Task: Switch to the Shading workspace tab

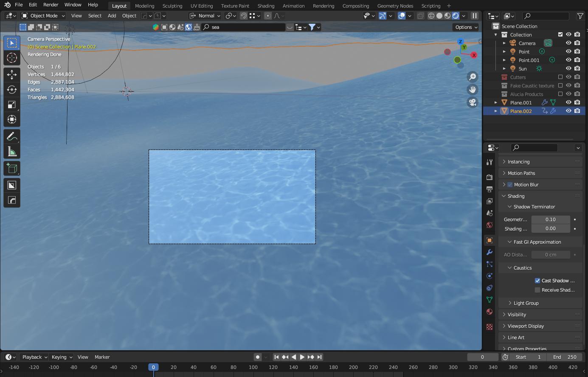Action: [266, 6]
